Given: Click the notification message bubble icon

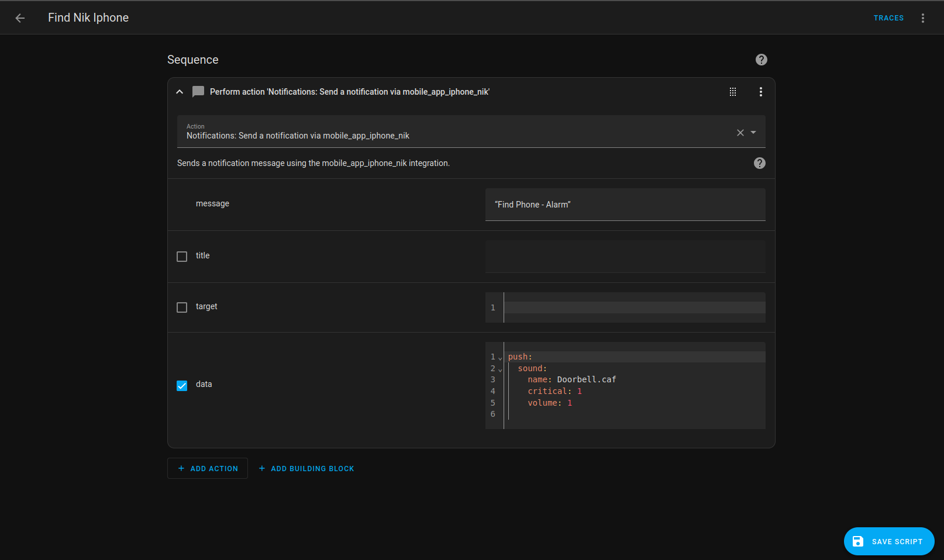Looking at the screenshot, I should 198,92.
